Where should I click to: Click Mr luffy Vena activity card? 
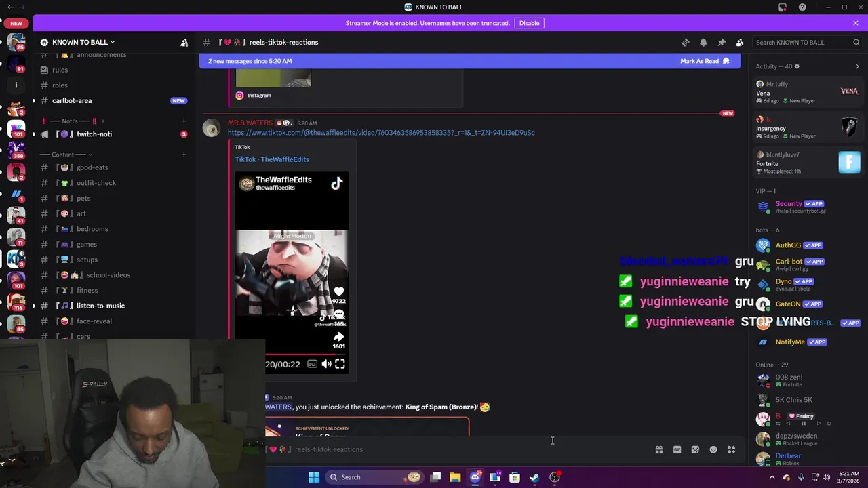808,92
